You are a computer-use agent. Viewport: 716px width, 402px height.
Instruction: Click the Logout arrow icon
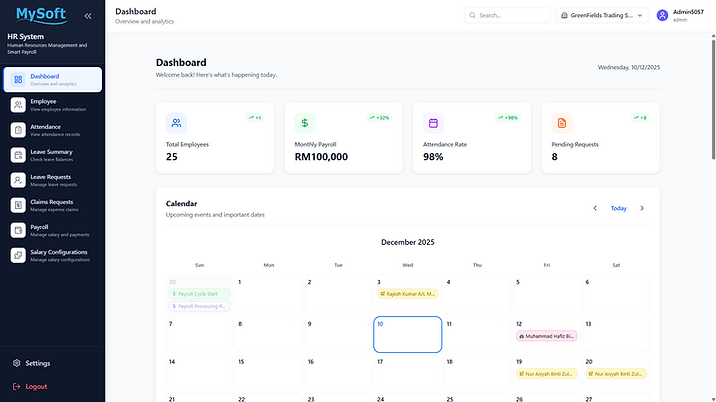pos(16,386)
